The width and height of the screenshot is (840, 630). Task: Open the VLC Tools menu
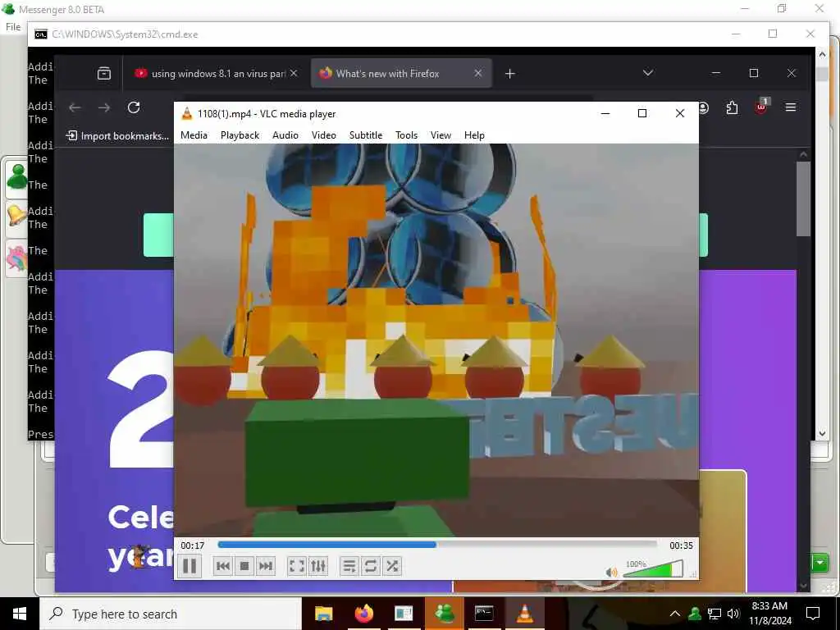click(407, 135)
